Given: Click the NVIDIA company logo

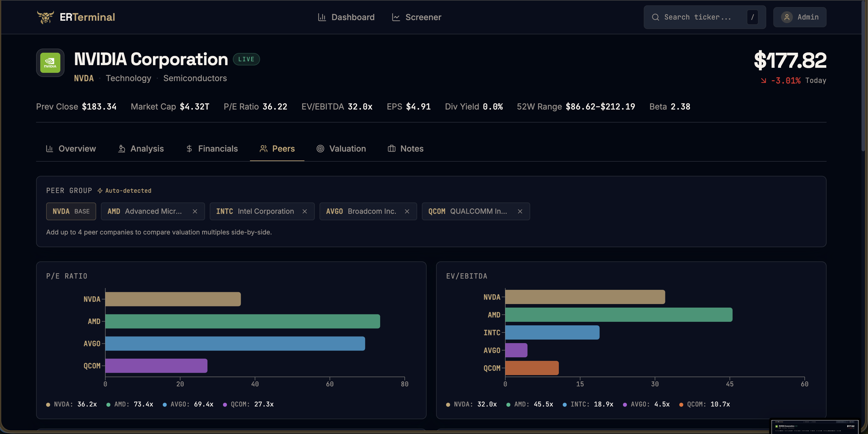Looking at the screenshot, I should click(50, 63).
